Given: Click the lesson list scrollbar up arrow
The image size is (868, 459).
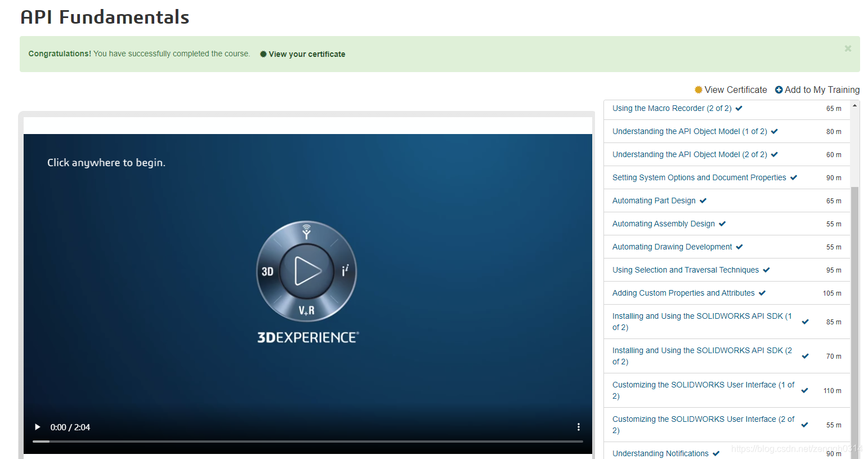Looking at the screenshot, I should click(855, 105).
